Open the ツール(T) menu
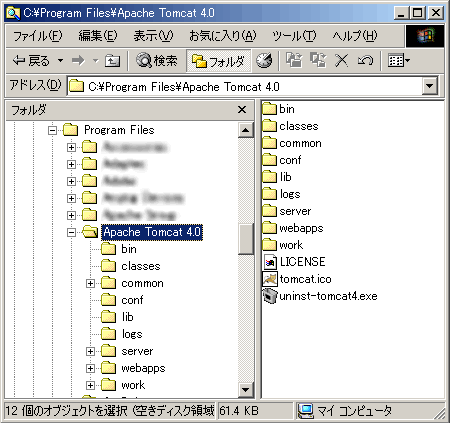The image size is (450, 423). (294, 36)
